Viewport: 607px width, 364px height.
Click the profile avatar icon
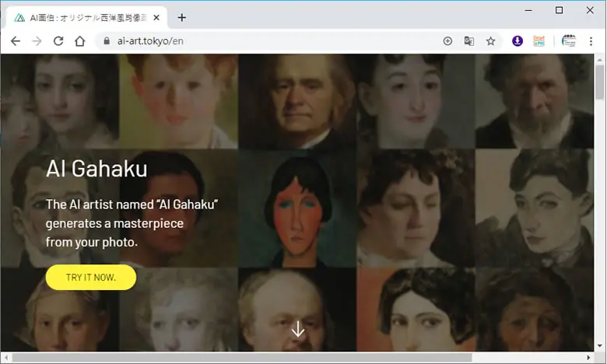[568, 40]
